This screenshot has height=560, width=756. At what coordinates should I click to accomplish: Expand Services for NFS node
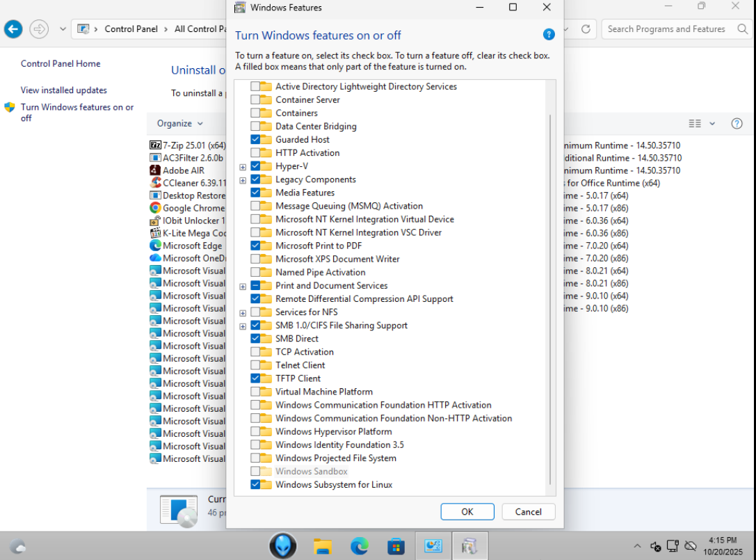pyautogui.click(x=243, y=313)
